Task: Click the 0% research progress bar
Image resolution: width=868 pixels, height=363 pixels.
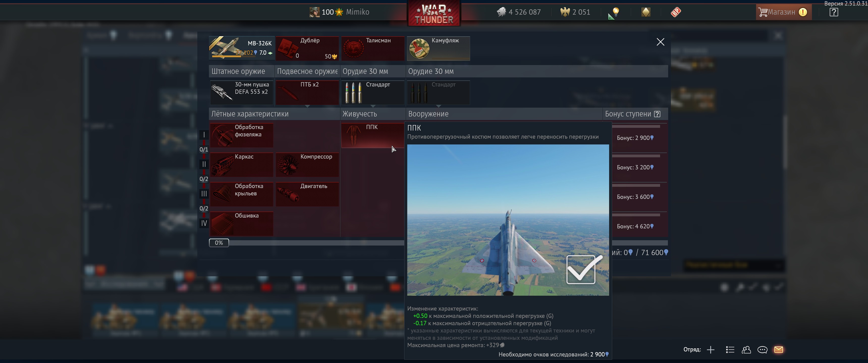Action: click(219, 243)
